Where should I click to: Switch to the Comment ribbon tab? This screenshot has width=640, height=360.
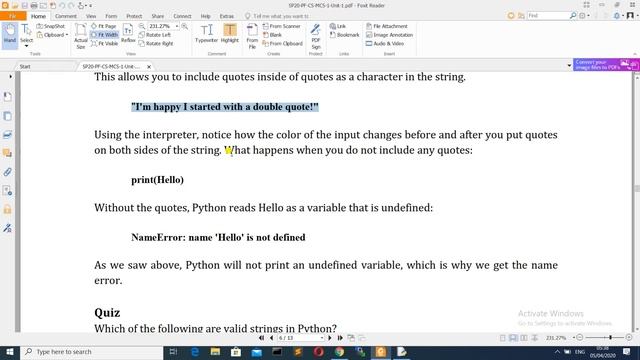(x=66, y=16)
